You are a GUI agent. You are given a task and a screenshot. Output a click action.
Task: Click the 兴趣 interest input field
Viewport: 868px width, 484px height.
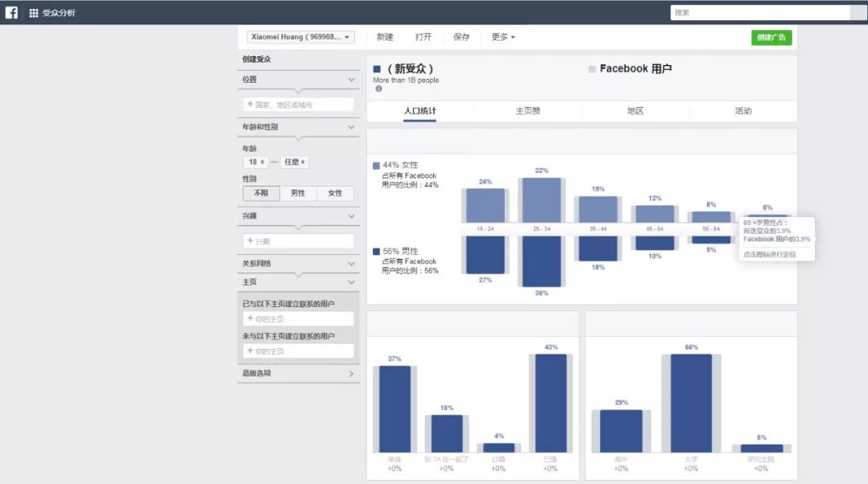(x=298, y=241)
